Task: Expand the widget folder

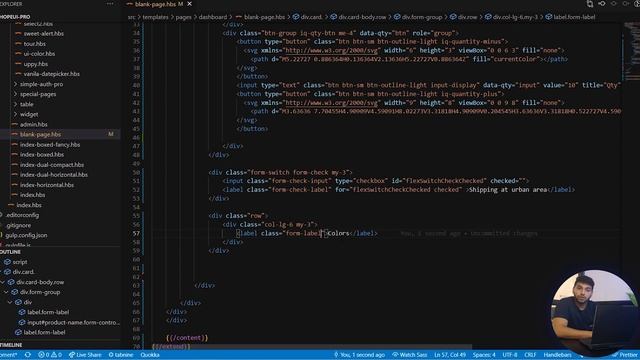Action: pos(16,114)
